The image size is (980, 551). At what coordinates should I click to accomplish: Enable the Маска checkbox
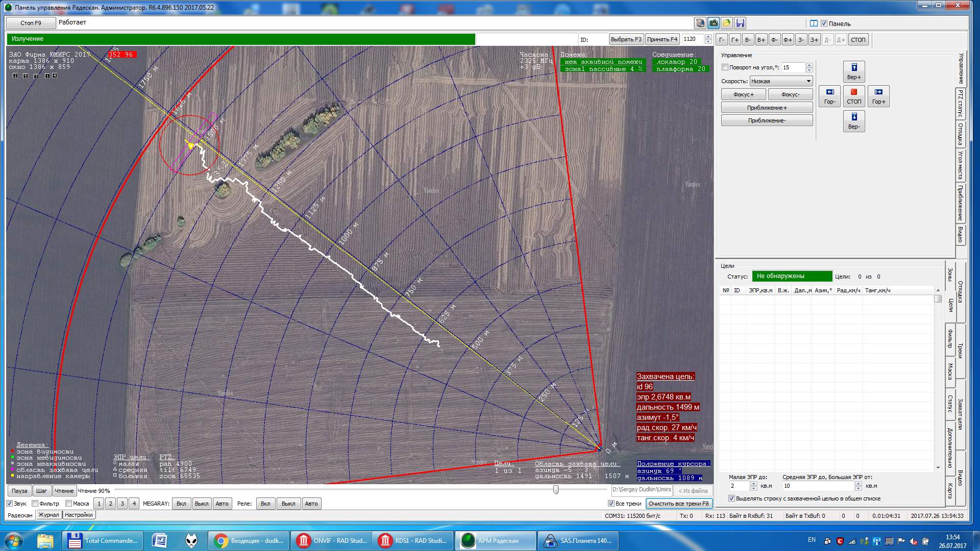point(68,504)
